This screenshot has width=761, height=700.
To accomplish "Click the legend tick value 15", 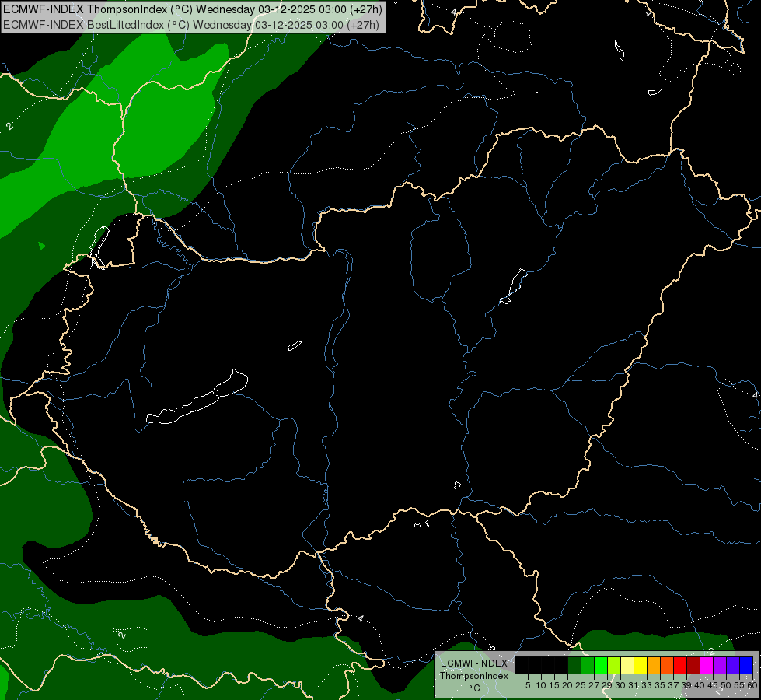I will click(554, 685).
